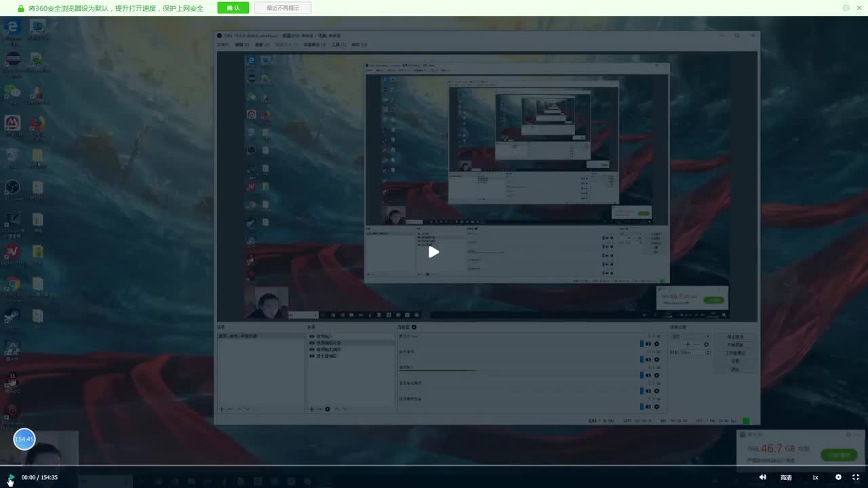The image size is (868, 488).
Task: Click 退出 in the main OBS controls
Action: (735, 369)
